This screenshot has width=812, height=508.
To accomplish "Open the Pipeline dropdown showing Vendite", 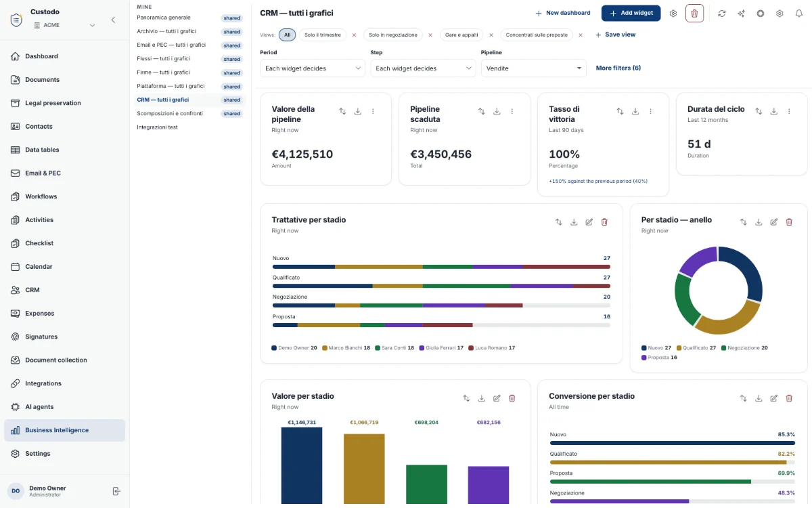I will (x=534, y=68).
